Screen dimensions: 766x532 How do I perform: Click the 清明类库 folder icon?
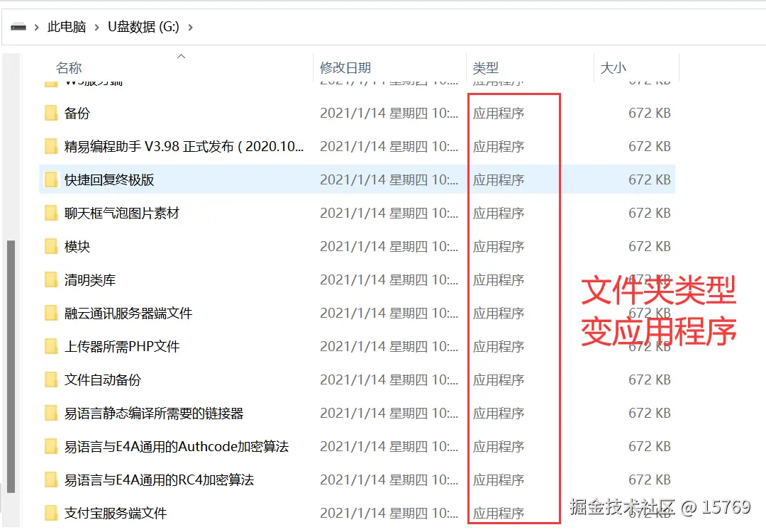[x=51, y=279]
